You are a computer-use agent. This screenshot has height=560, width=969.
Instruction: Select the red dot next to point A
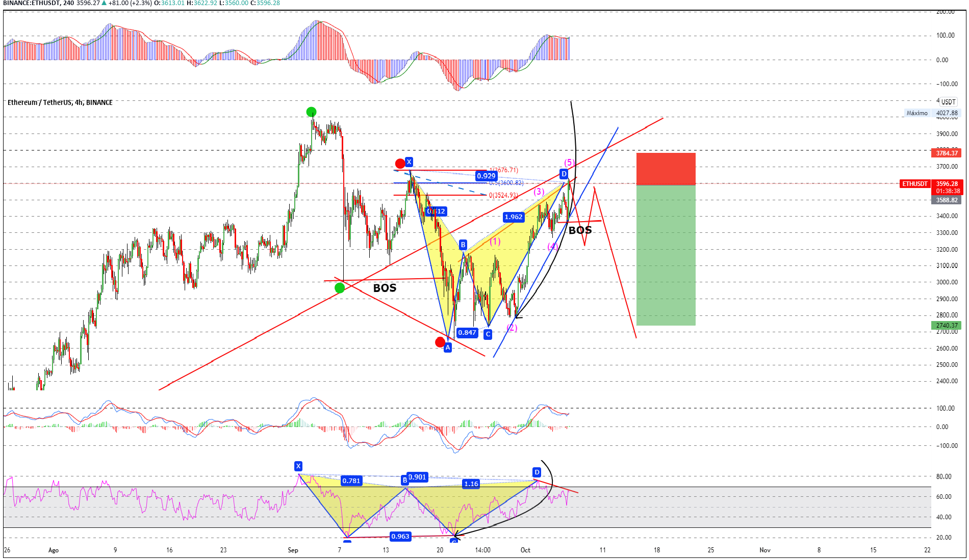[x=440, y=342]
